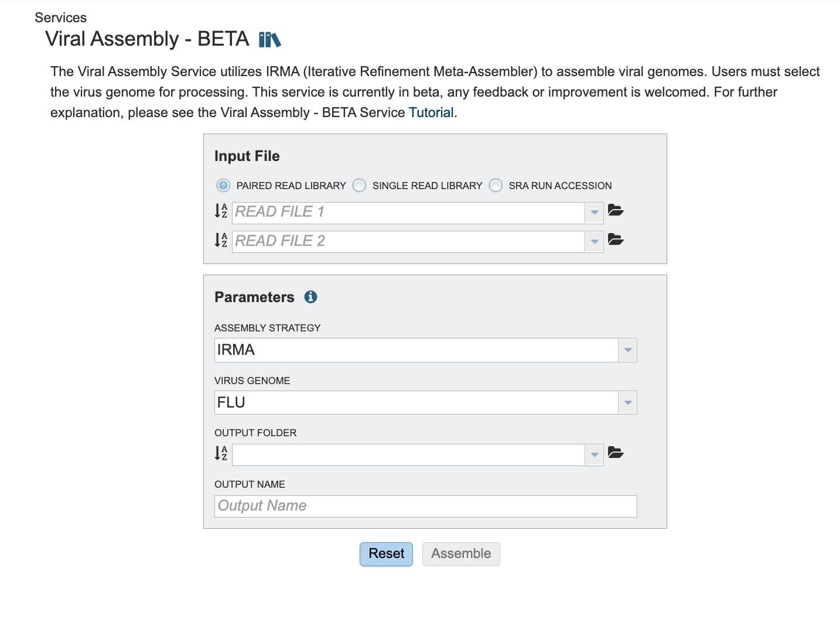Open the Tutorial link
This screenshot has height=623, width=840.
[x=431, y=112]
